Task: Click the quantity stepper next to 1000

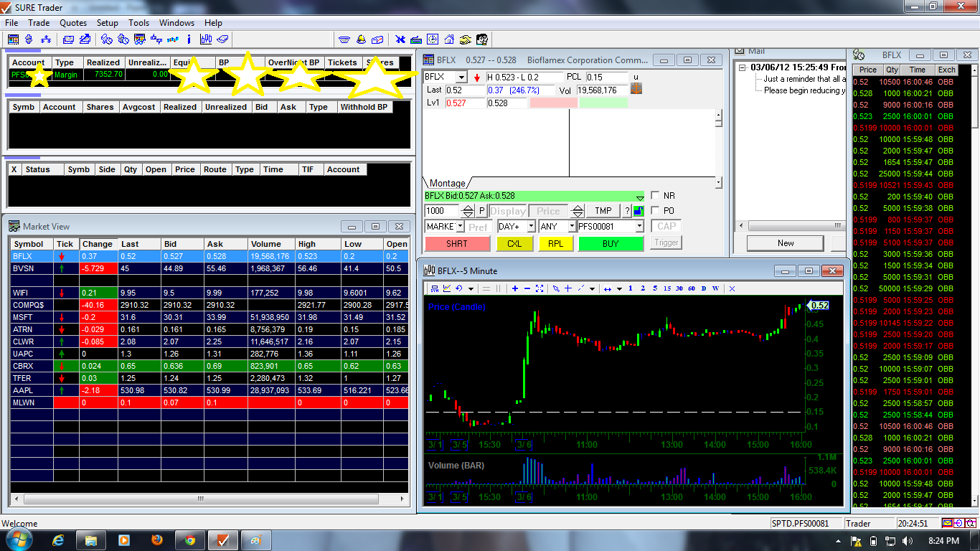Action: pyautogui.click(x=468, y=211)
